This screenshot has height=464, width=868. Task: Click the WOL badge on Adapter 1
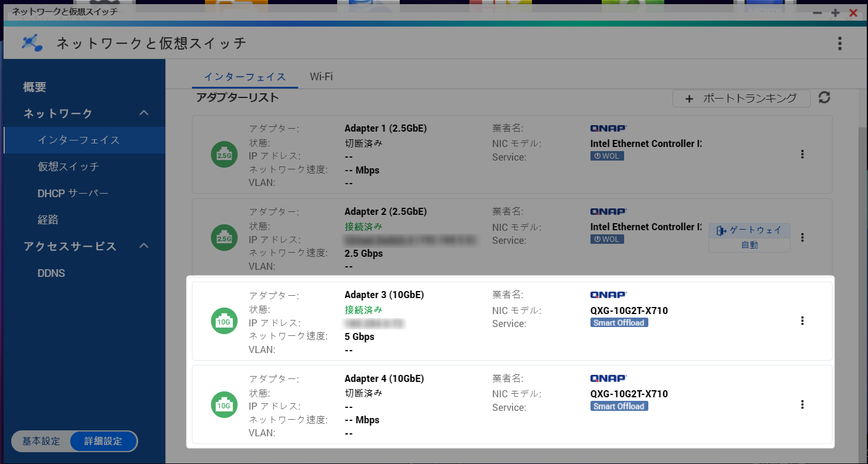pyautogui.click(x=607, y=156)
